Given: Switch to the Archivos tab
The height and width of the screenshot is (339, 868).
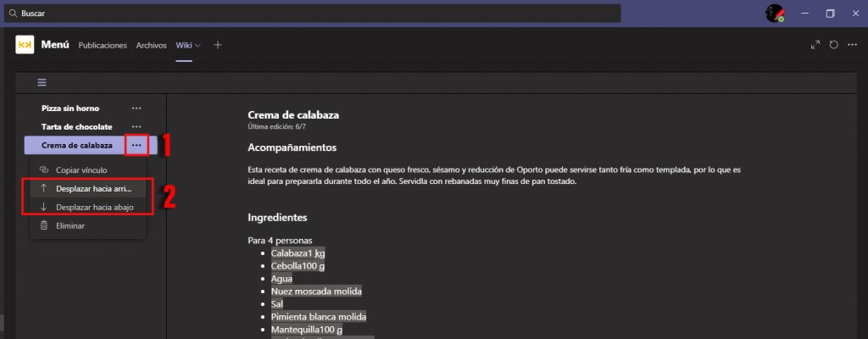Looking at the screenshot, I should (151, 46).
